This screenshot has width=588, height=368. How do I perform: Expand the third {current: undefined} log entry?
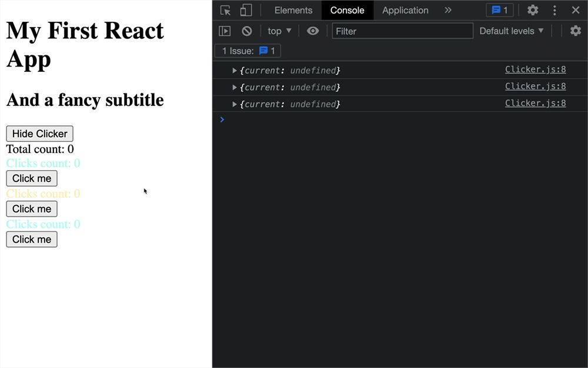pos(235,104)
